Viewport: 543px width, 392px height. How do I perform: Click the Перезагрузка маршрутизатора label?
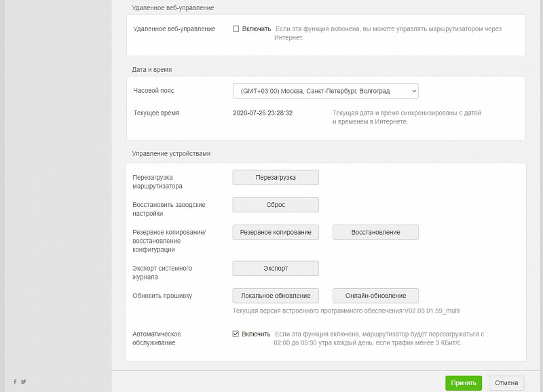(157, 182)
